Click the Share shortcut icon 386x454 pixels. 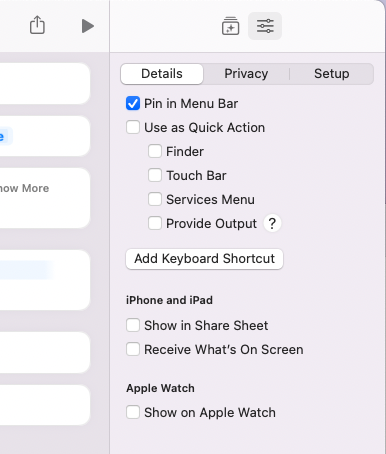tap(37, 25)
